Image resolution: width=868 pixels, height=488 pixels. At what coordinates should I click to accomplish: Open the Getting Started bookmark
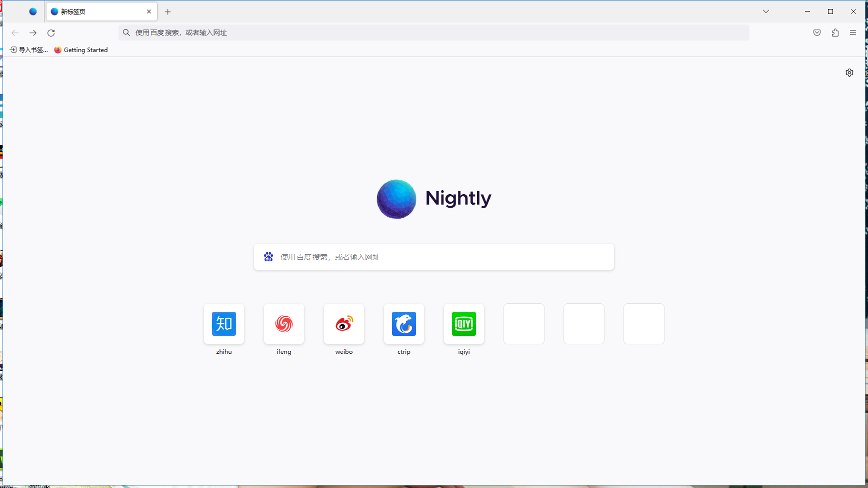point(81,50)
